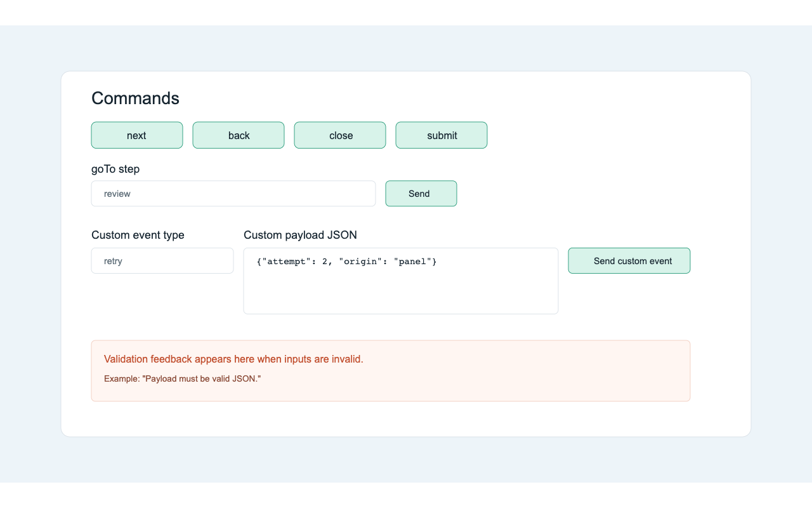The height and width of the screenshot is (508, 812).
Task: Click the validation feedback warning message
Action: coord(233,359)
